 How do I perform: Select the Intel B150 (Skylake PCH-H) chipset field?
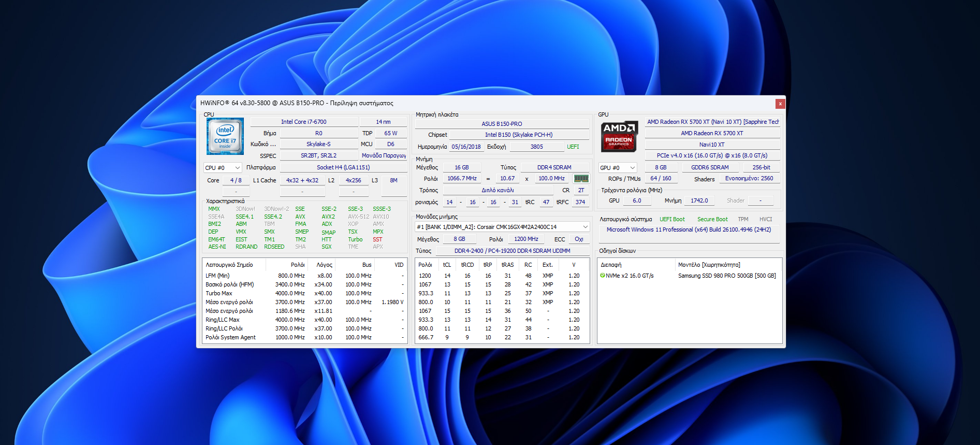pyautogui.click(x=519, y=135)
